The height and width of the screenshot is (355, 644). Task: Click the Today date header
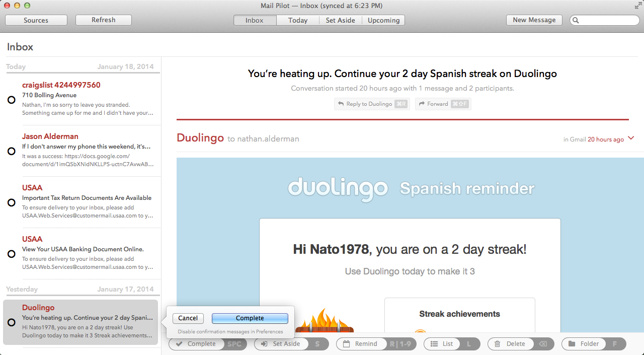click(16, 66)
